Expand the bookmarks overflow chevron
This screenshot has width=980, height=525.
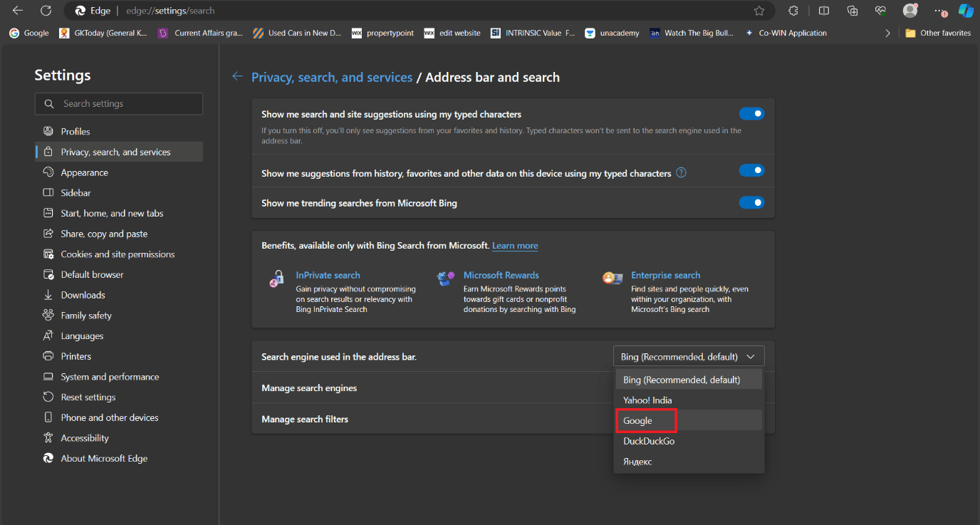[x=887, y=33]
